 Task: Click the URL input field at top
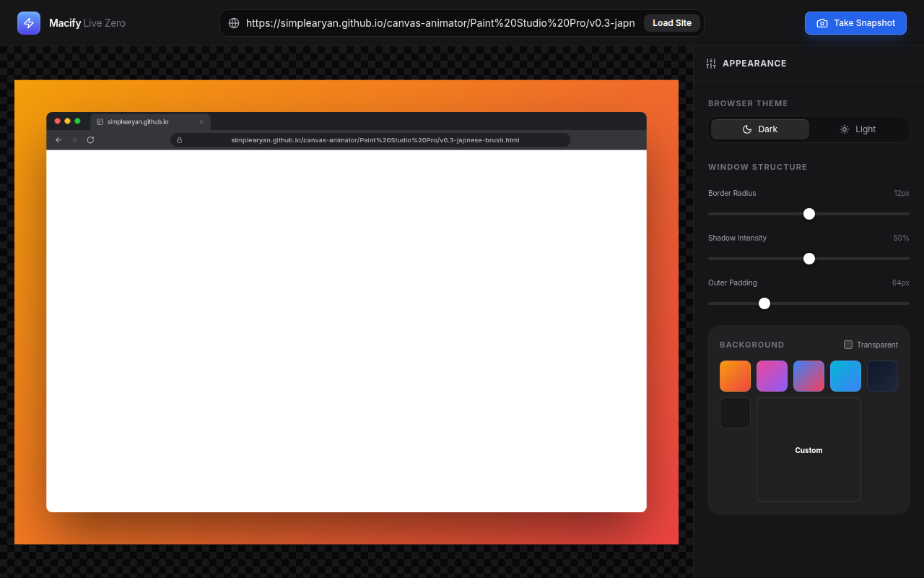440,23
